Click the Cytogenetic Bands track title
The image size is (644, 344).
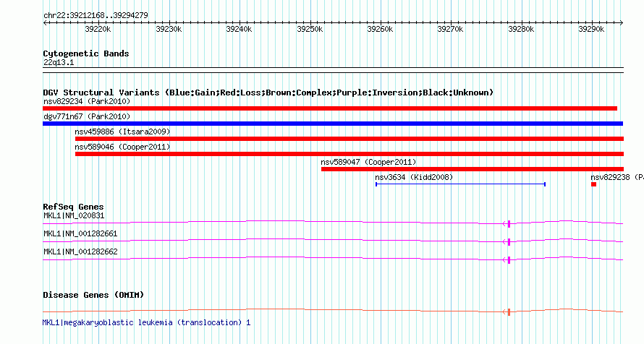click(x=86, y=53)
